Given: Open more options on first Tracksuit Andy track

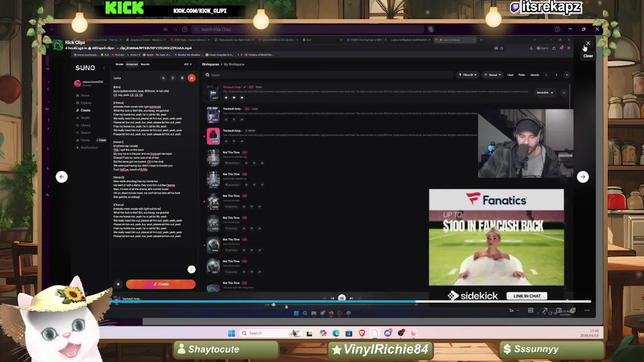Looking at the screenshot, I should [564, 93].
